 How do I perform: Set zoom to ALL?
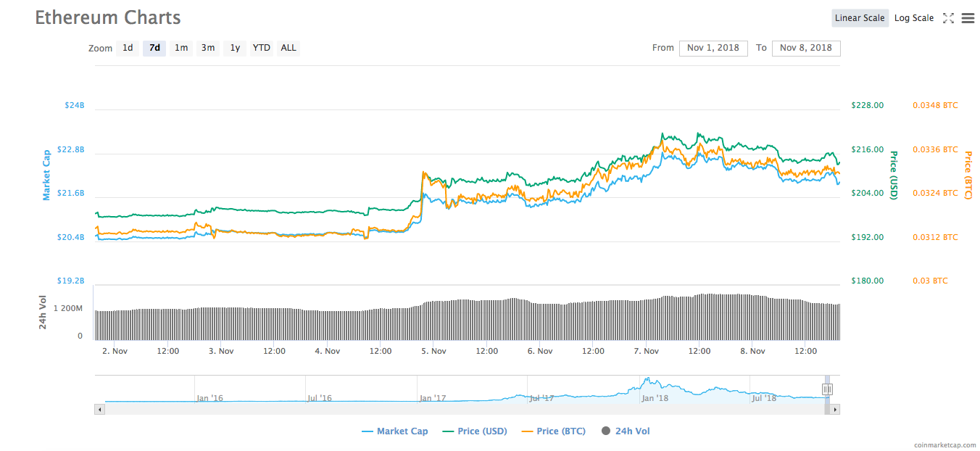(x=288, y=48)
